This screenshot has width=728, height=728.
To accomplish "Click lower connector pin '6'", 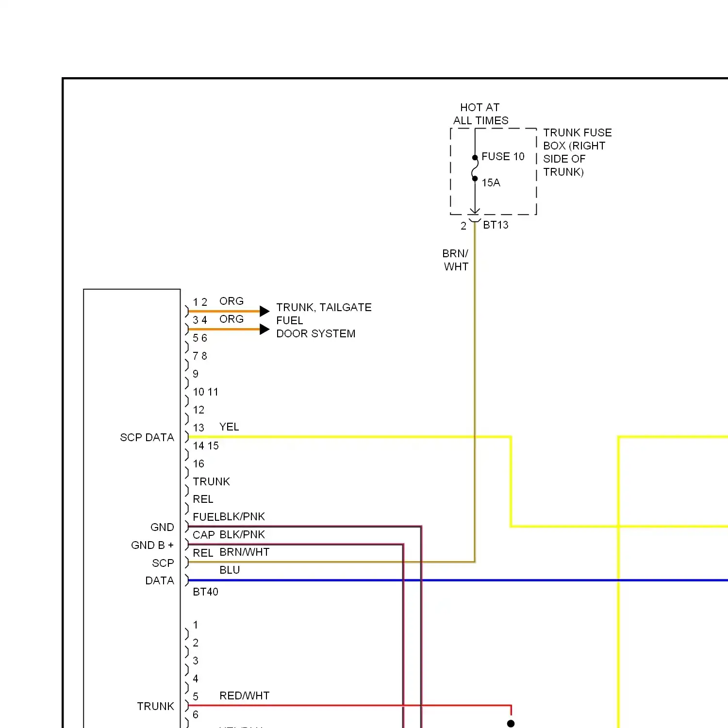I will coord(196,714).
